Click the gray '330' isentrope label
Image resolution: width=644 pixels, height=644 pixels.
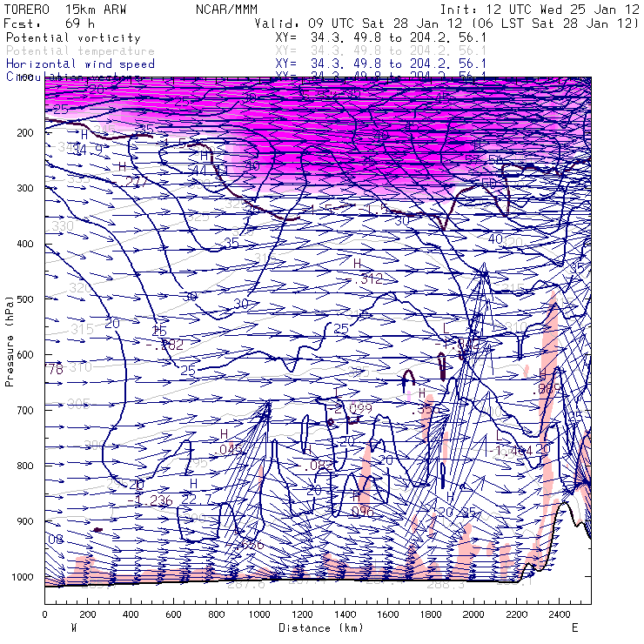[63, 226]
